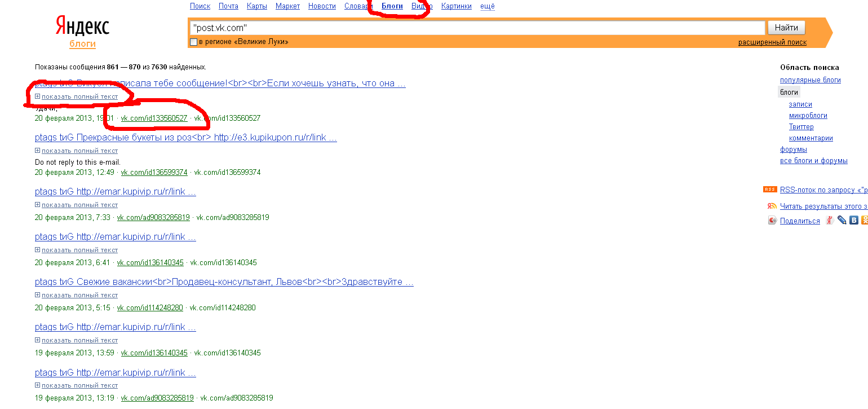Click the date «20 февраля 2013, 12:49»

tap(74, 173)
